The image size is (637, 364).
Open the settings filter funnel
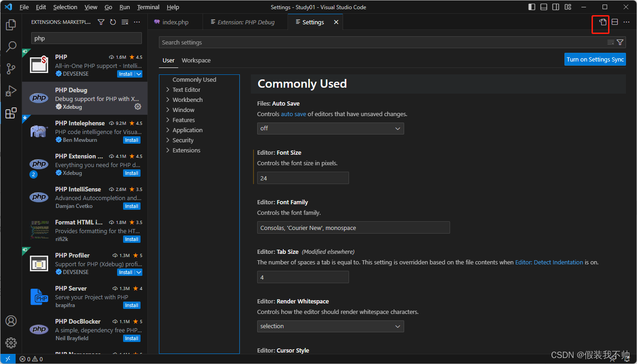(x=620, y=42)
